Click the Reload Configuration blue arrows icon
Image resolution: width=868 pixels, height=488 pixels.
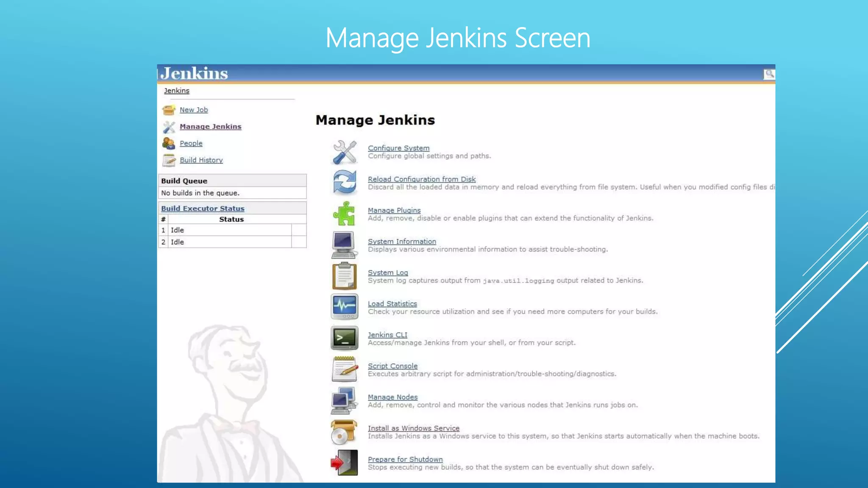344,182
